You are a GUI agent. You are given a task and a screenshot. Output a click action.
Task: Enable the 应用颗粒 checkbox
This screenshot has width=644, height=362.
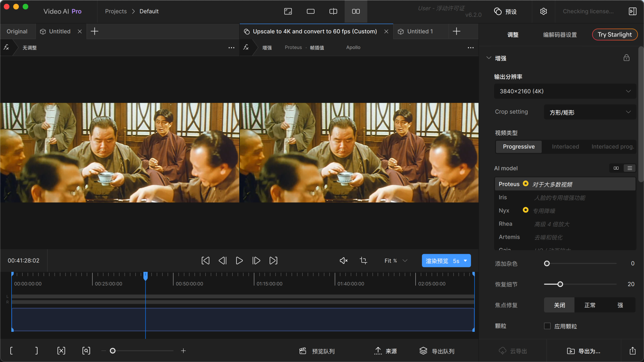[x=547, y=326]
